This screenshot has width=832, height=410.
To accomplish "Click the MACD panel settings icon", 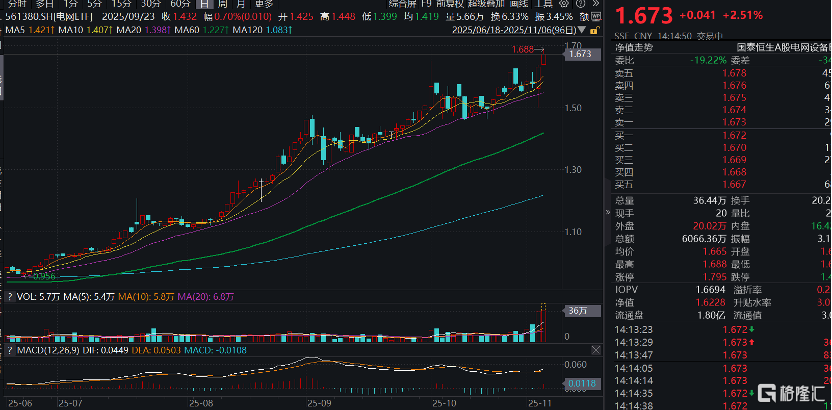I will 597,350.
